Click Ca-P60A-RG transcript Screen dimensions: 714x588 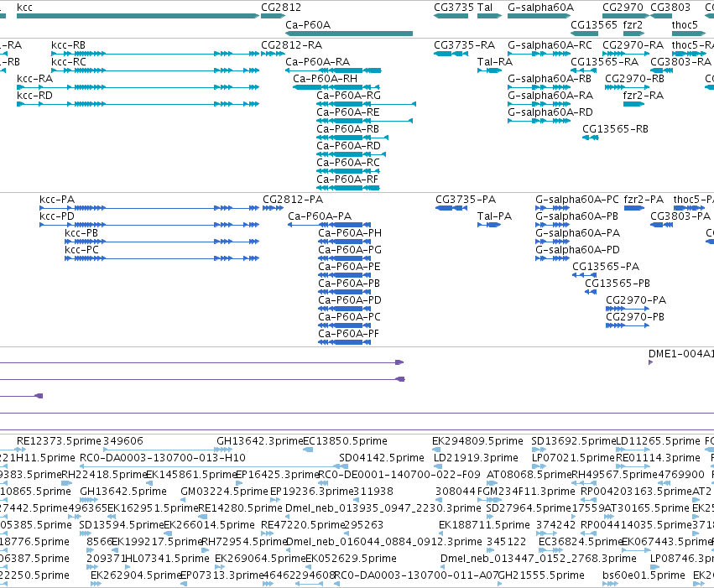366,104
